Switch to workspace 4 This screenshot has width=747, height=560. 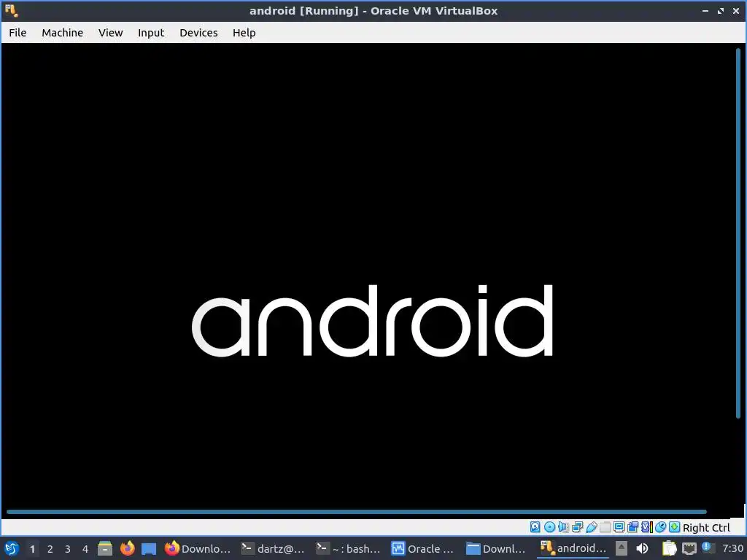[x=85, y=549]
